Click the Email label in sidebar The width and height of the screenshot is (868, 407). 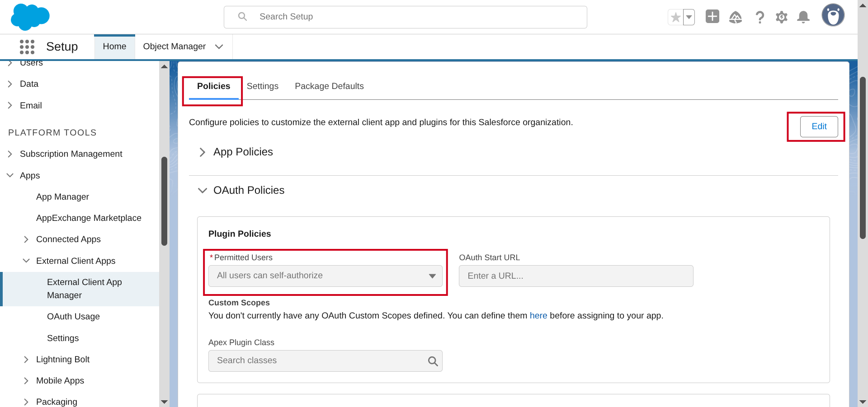31,105
